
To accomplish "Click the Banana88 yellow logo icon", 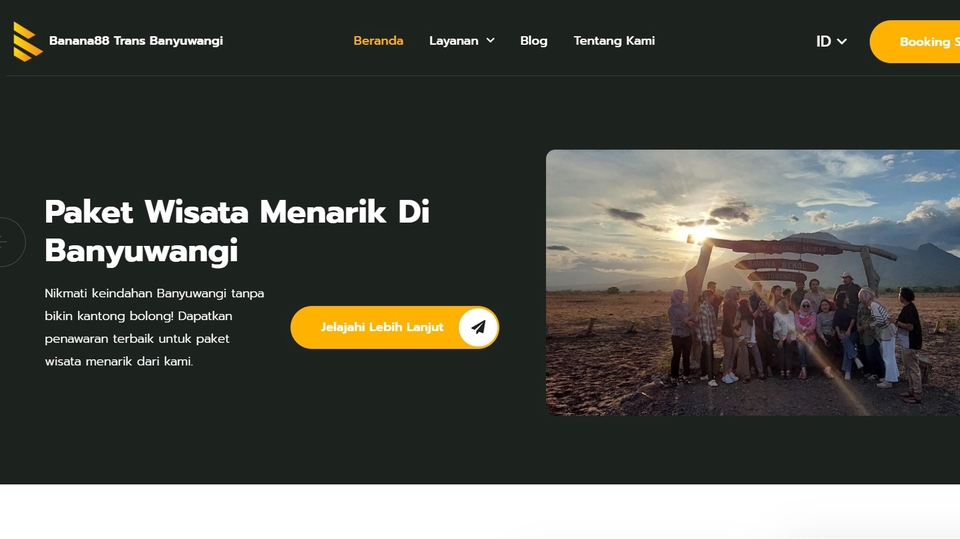I will coord(28,41).
